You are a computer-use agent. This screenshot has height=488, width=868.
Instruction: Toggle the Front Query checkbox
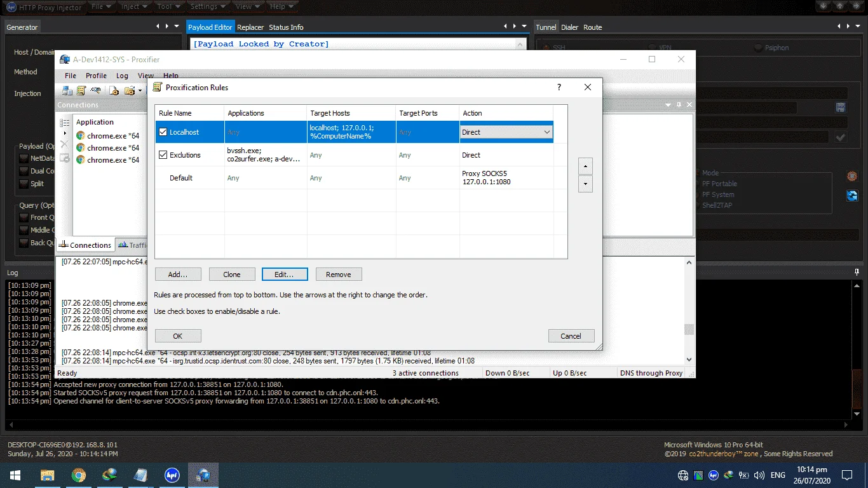(x=24, y=217)
